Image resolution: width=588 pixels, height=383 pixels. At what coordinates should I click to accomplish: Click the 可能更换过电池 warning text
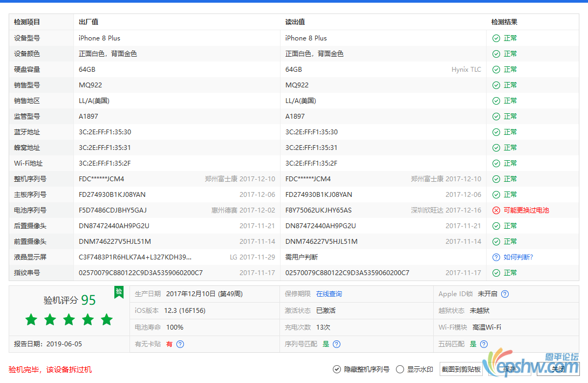tap(526, 210)
